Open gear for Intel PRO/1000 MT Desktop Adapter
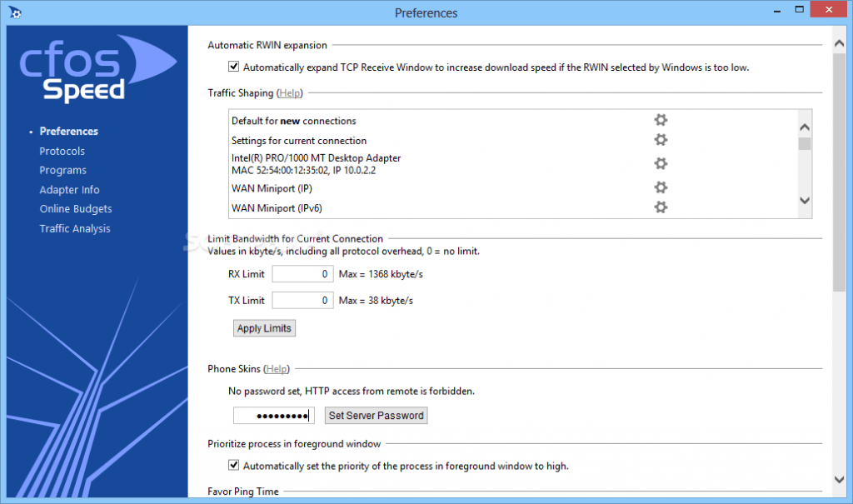This screenshot has width=853, height=504. tap(661, 163)
